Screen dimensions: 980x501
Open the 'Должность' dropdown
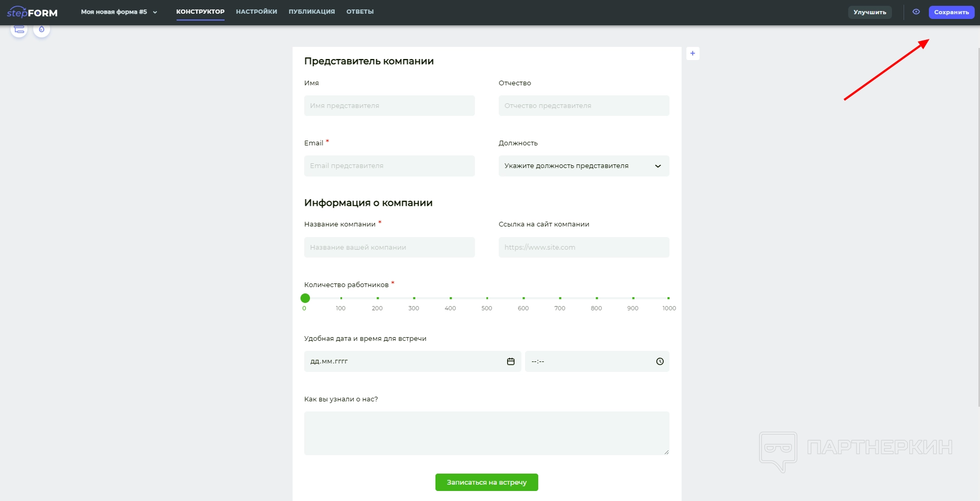584,166
